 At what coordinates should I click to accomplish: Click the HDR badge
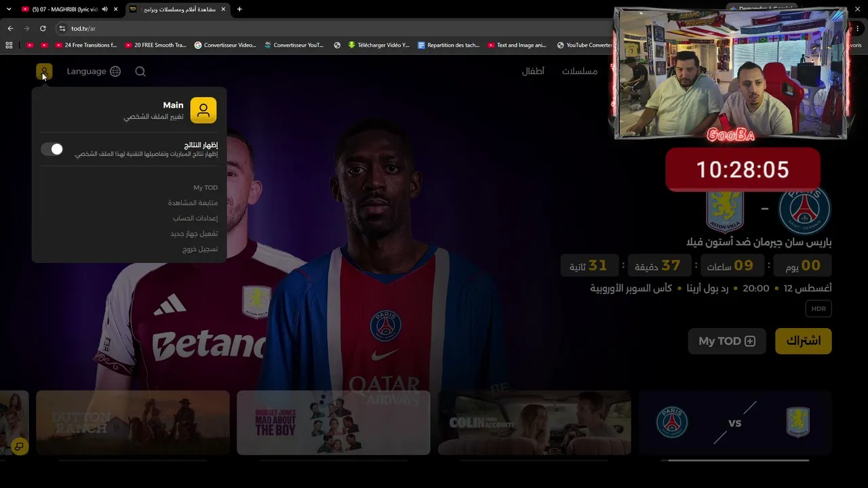coord(818,309)
